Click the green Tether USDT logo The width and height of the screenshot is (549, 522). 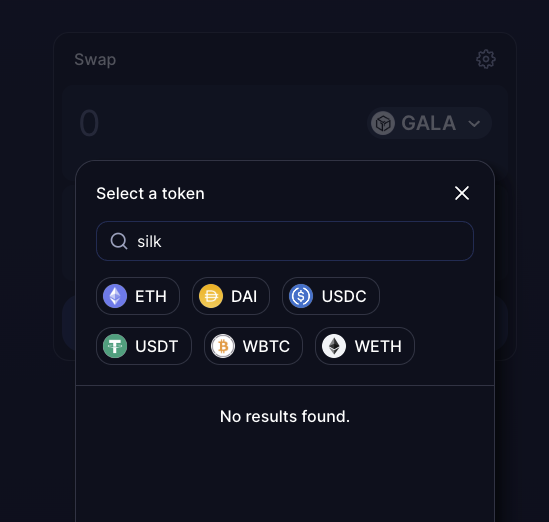115,346
